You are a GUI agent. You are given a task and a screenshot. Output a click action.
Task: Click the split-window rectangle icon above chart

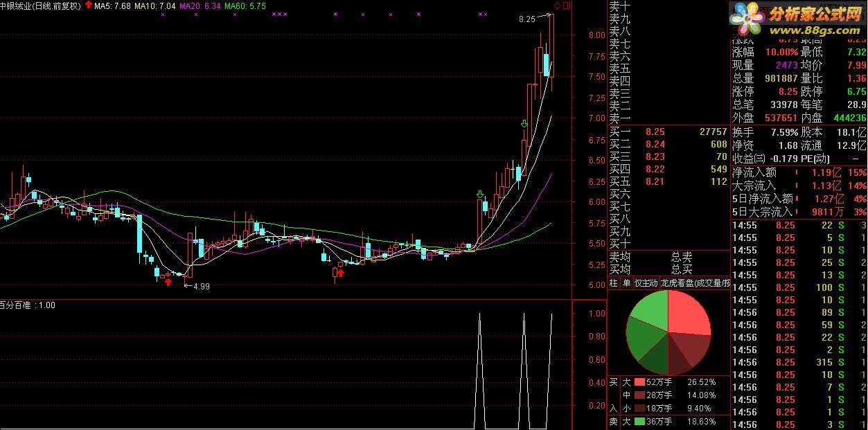coord(567,6)
